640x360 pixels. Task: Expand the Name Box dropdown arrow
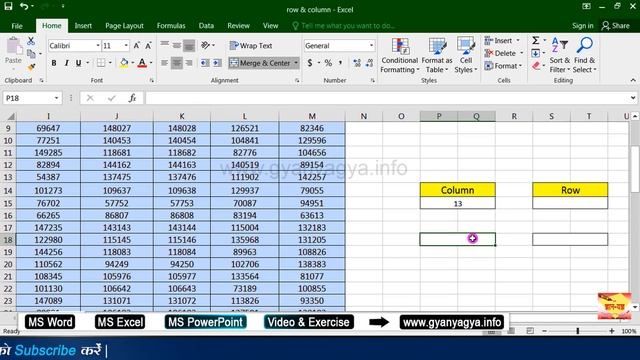coord(56,98)
